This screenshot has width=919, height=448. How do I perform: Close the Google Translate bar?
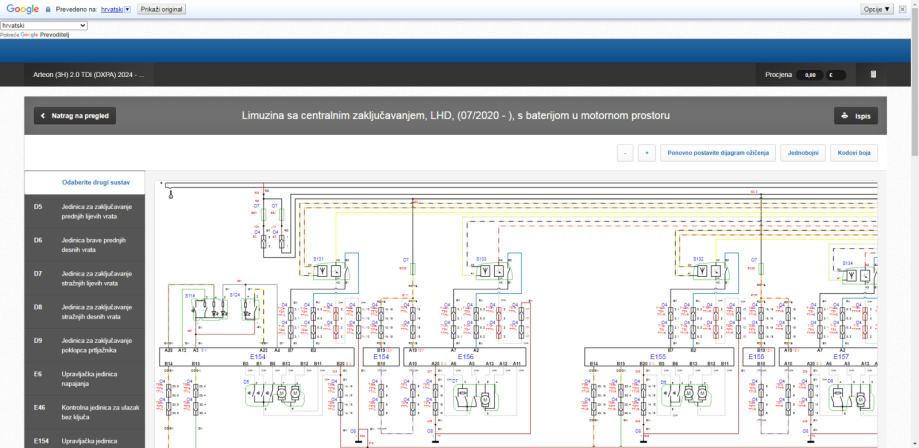[903, 9]
